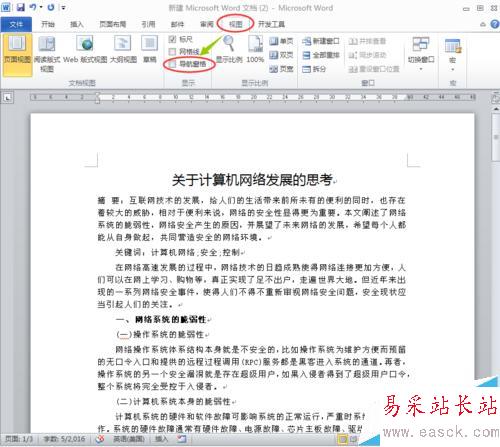Screen dimensions: 500x447
Task: Click the Undo arrow icon
Action: click(x=33, y=7)
